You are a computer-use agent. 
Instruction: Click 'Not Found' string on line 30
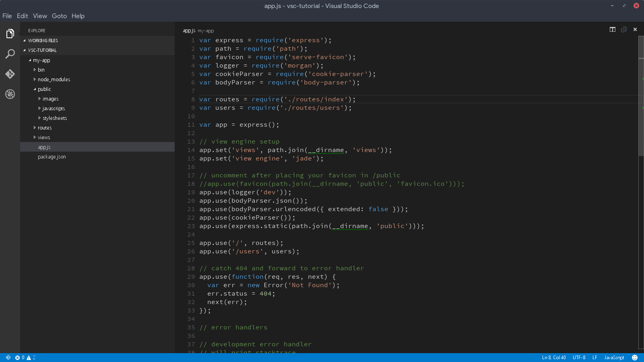(x=310, y=285)
